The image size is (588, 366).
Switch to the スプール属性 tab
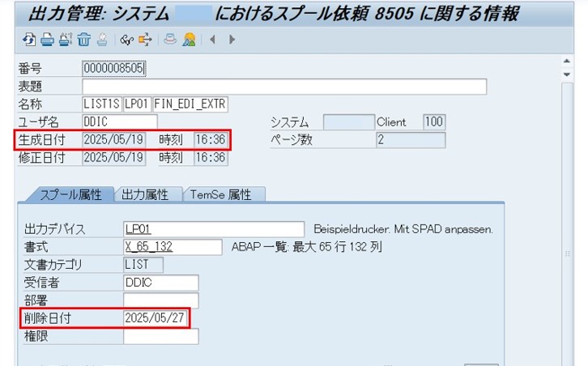pos(70,194)
